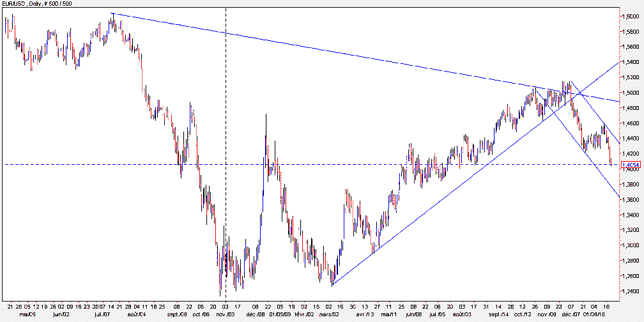Click the chart title "EUR/USD , Daily"
644x322 pixels.
point(20,3)
